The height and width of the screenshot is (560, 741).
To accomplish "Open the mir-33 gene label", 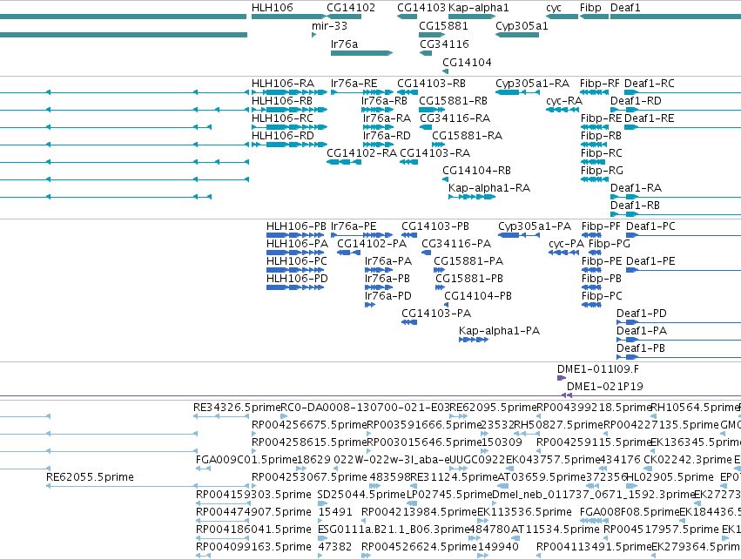I will coord(329,26).
